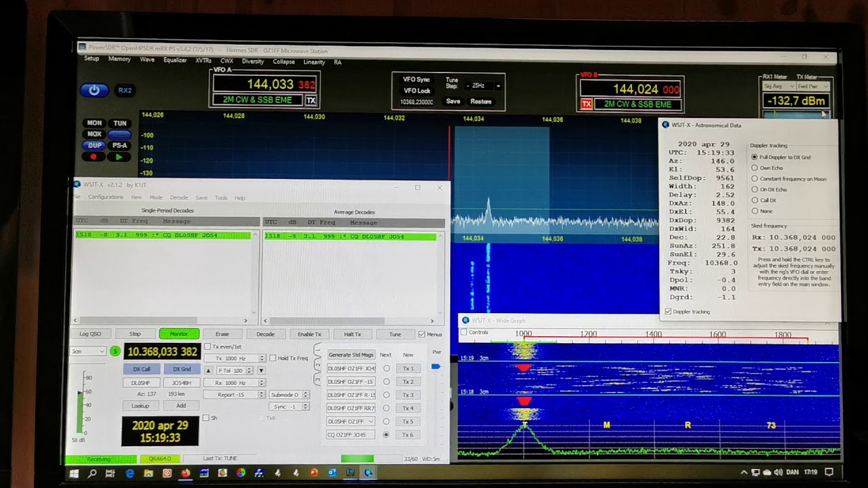
Task: Uncheck the Menus checkbox
Action: click(x=422, y=334)
